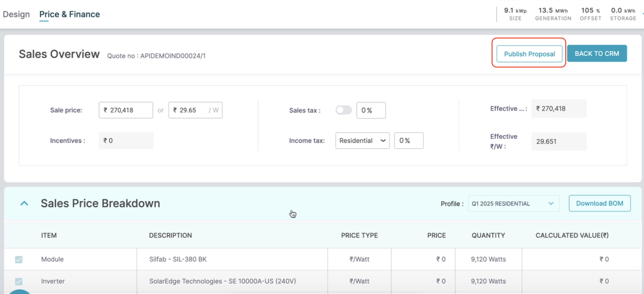Uncheck the Inverter row checkbox
This screenshot has height=294, width=644.
[19, 281]
